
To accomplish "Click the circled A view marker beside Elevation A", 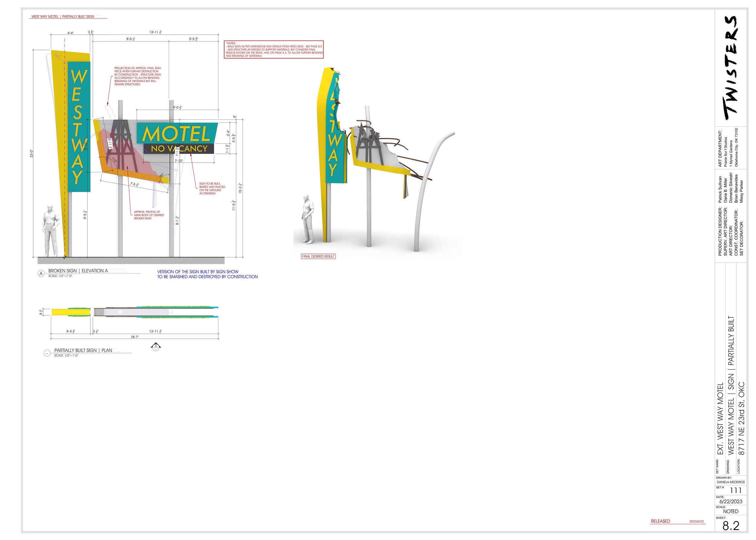I will click(41, 274).
